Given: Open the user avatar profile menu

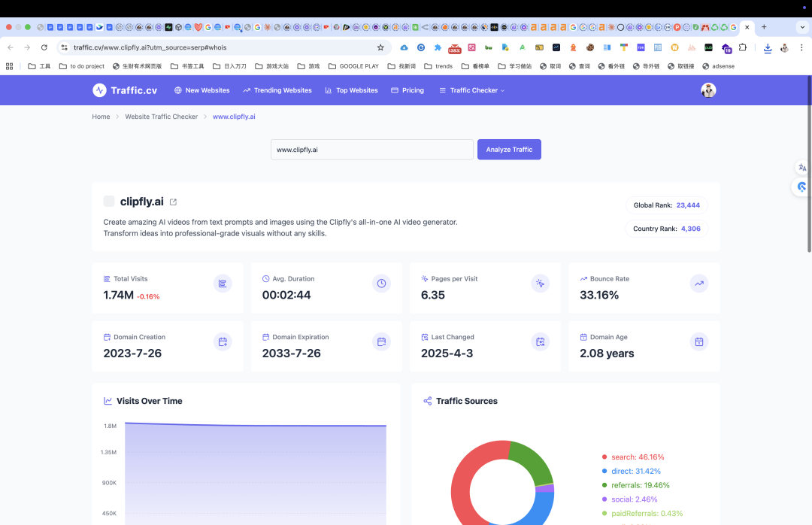Looking at the screenshot, I should [x=708, y=90].
